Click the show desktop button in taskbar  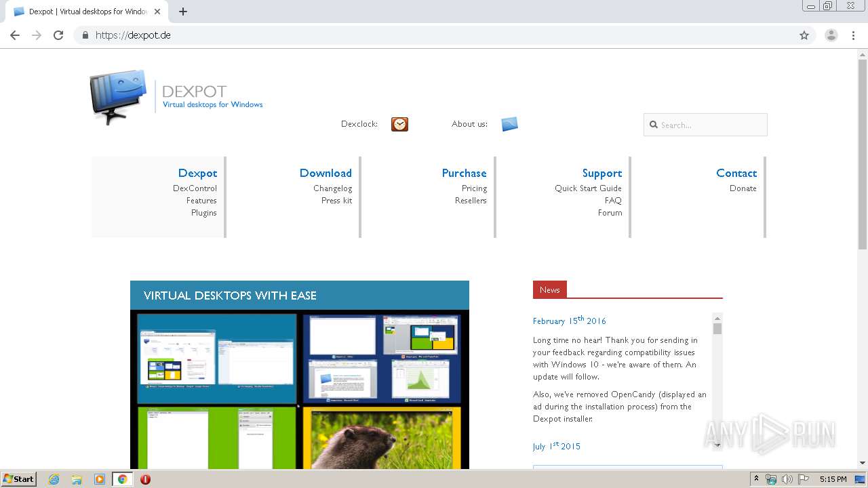click(860, 479)
